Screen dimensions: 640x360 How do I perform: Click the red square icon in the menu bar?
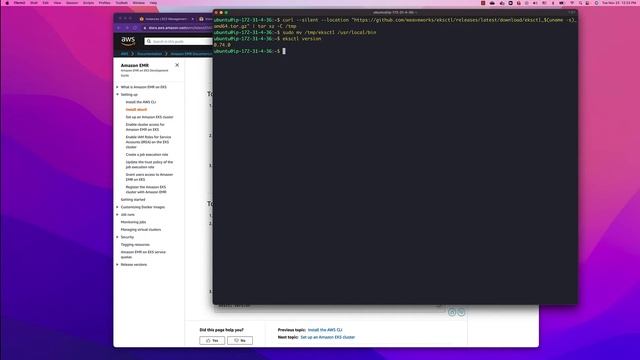pos(483,3)
